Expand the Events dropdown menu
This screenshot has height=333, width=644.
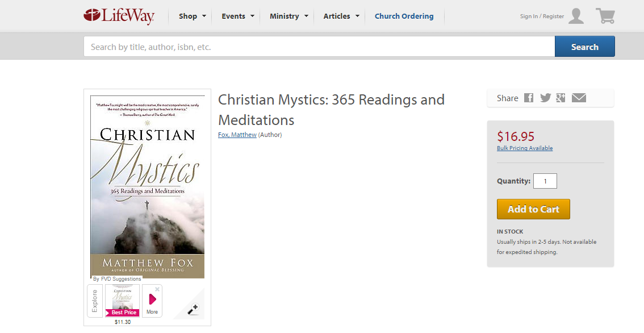pyautogui.click(x=238, y=16)
